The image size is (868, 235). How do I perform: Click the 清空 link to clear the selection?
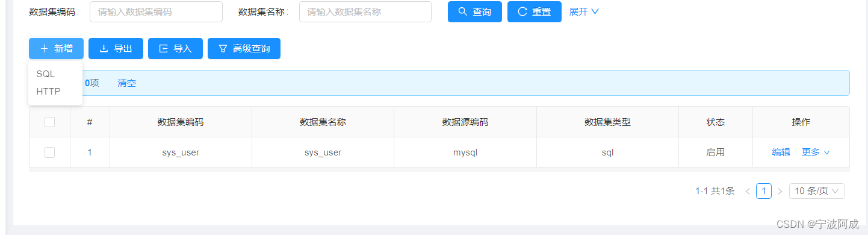(127, 83)
